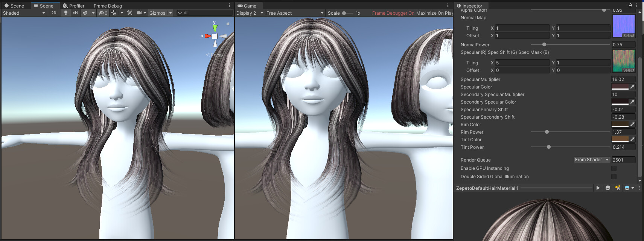Toggle skybox and effects layers icon
The width and height of the screenshot is (644, 241).
tap(85, 13)
